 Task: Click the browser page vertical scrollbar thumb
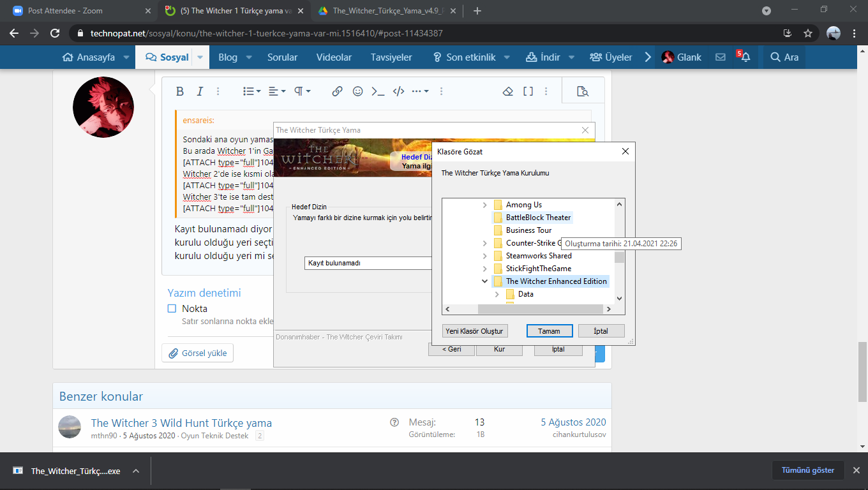(862, 372)
